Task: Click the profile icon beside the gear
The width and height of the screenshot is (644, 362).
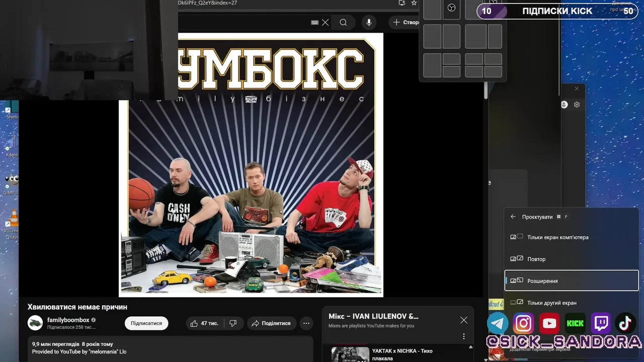Action: 564,105
